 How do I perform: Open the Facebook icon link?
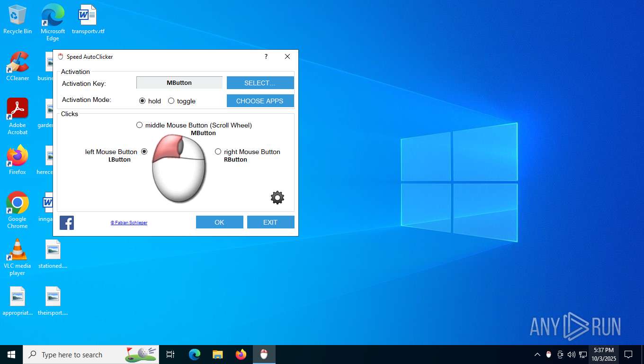click(67, 223)
